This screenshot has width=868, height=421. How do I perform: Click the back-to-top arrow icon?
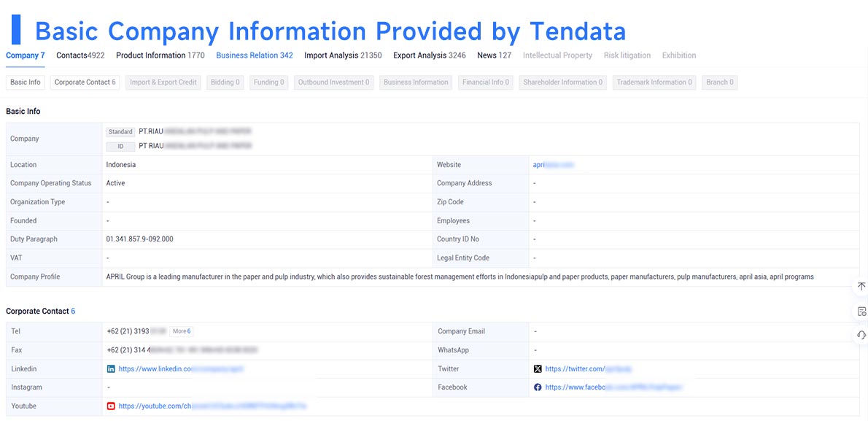[x=861, y=287]
